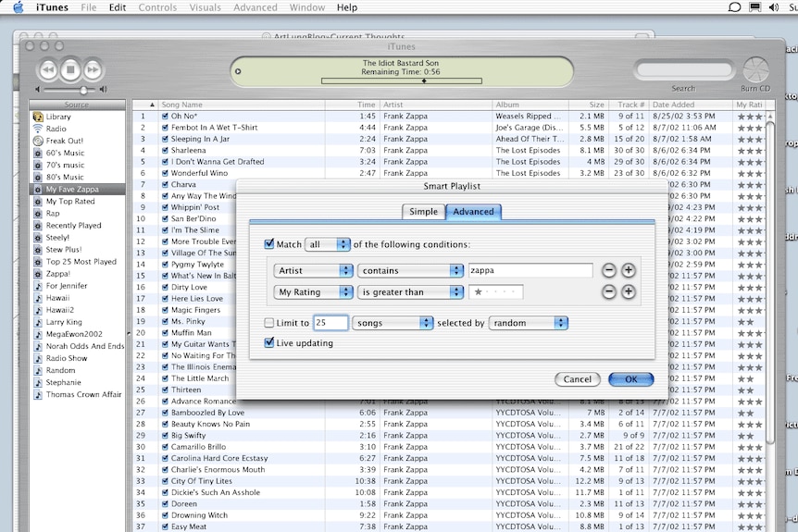Click the song progress bar
Image resolution: width=798 pixels, height=532 pixels.
[402, 80]
